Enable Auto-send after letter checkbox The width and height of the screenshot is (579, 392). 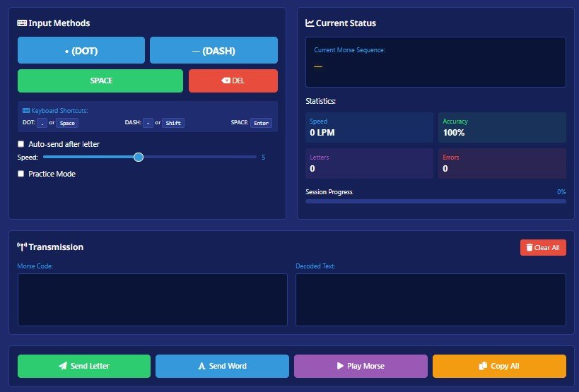pyautogui.click(x=21, y=144)
